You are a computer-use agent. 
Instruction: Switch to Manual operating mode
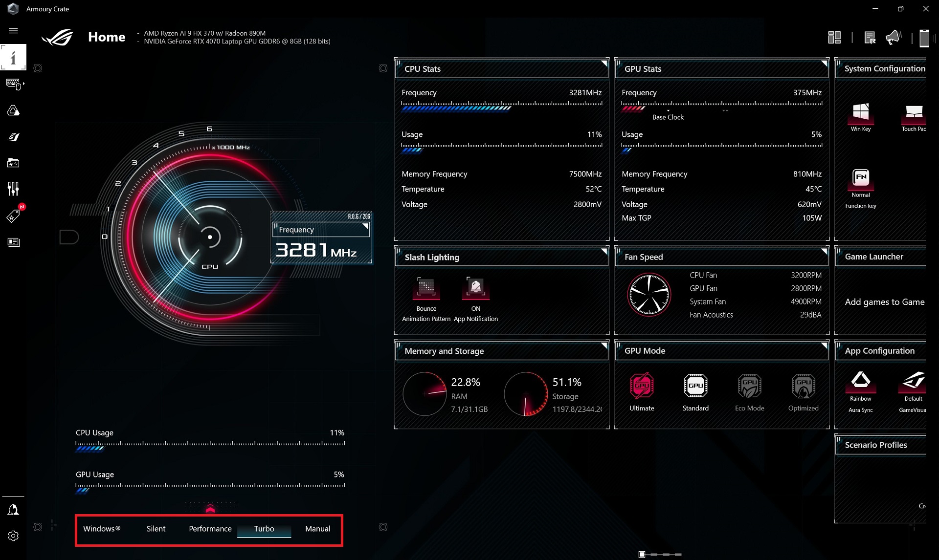click(x=318, y=529)
